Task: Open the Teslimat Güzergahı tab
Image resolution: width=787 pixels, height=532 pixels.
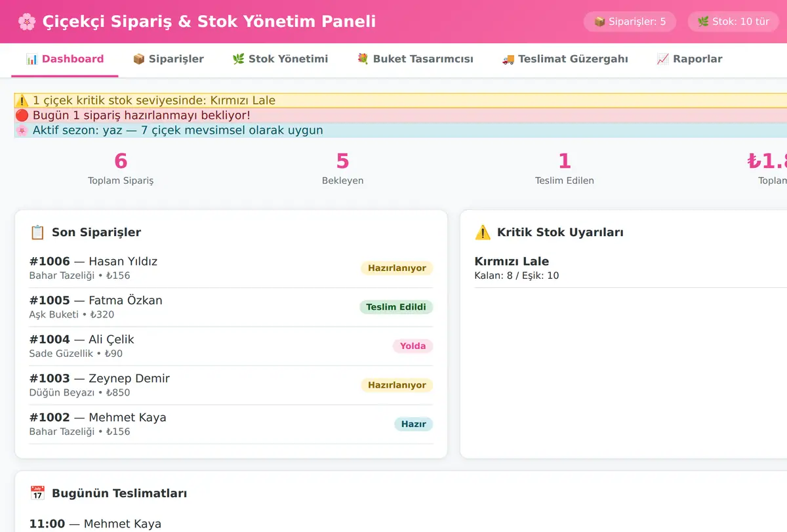Action: [x=565, y=59]
